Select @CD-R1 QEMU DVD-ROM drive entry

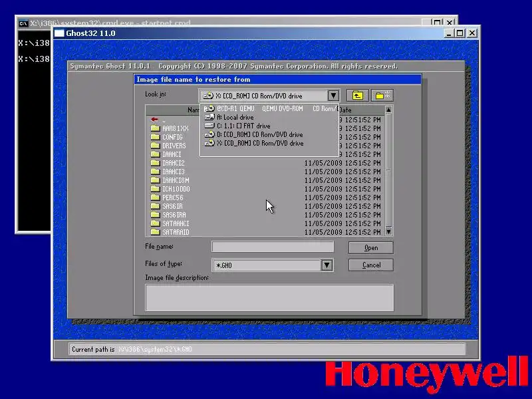tap(270, 108)
